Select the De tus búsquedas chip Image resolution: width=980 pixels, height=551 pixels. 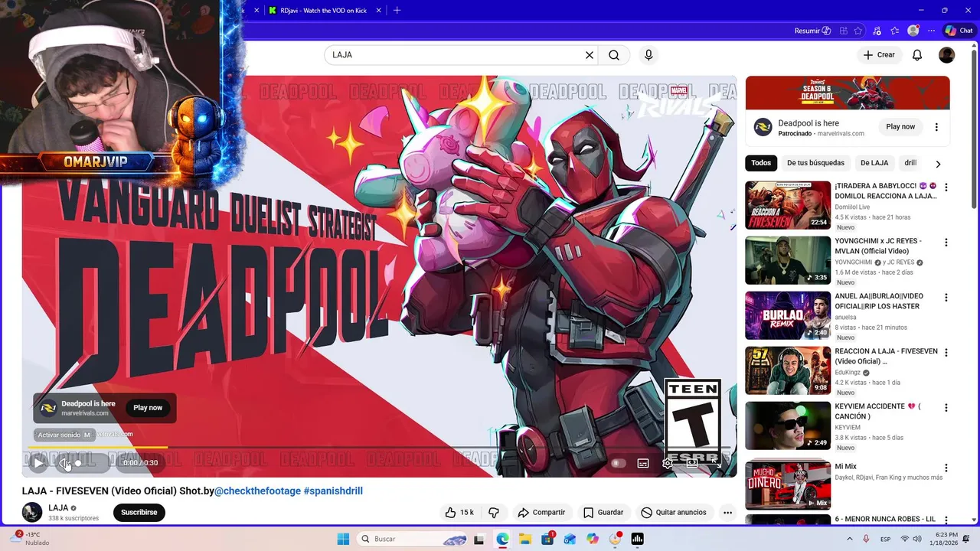pyautogui.click(x=815, y=163)
